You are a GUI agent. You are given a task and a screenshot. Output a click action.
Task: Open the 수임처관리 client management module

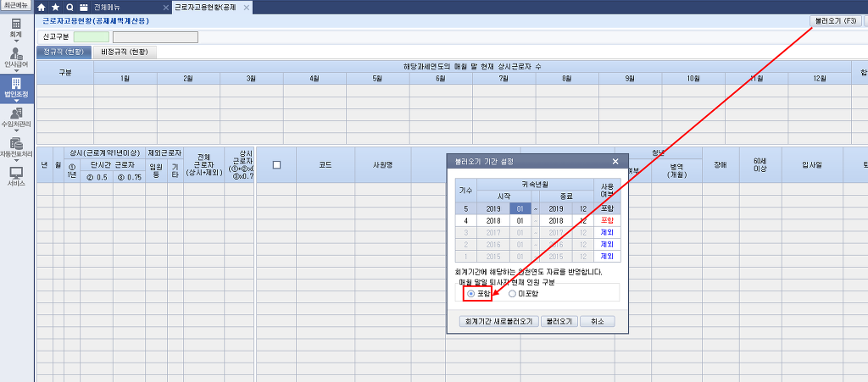(x=16, y=117)
